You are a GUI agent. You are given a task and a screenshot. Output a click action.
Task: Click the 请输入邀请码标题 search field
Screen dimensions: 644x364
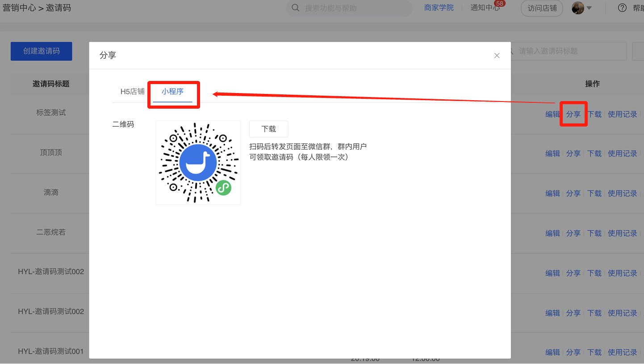(567, 51)
